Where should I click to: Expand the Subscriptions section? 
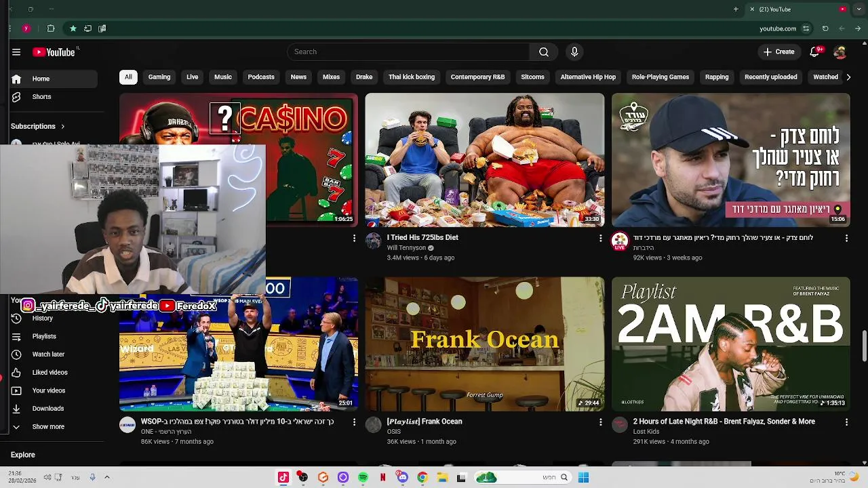[x=38, y=126]
